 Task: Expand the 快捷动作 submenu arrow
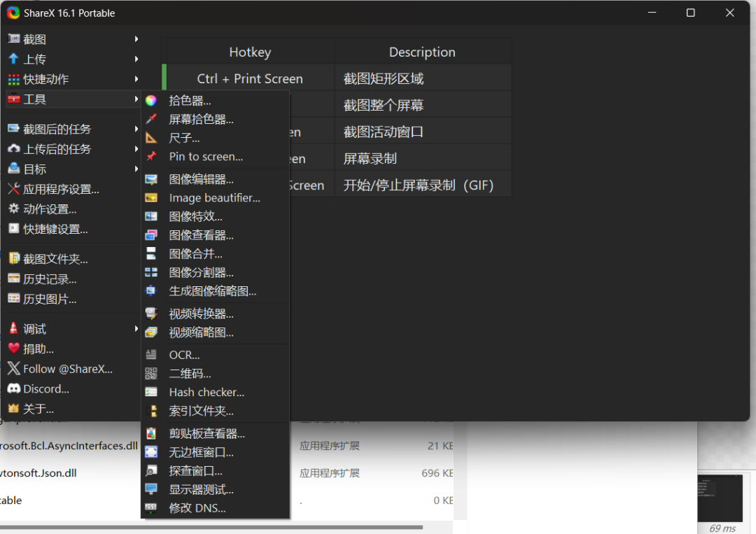[136, 79]
